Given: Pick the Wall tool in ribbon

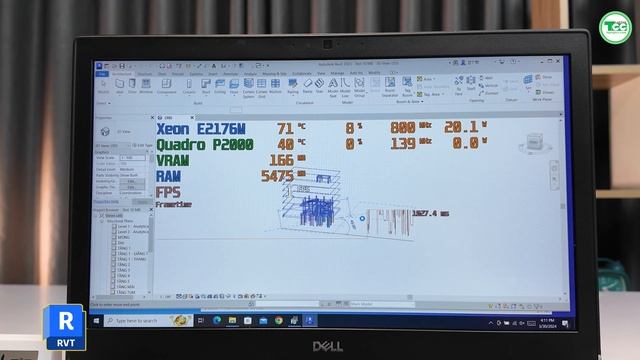Looking at the screenshot, I should tap(119, 87).
